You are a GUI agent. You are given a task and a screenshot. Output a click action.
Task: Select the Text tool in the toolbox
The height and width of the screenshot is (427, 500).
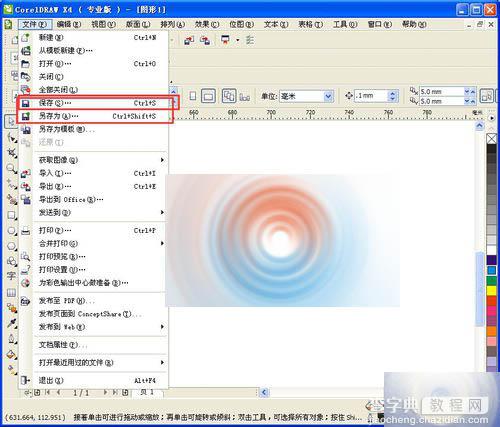click(11, 276)
